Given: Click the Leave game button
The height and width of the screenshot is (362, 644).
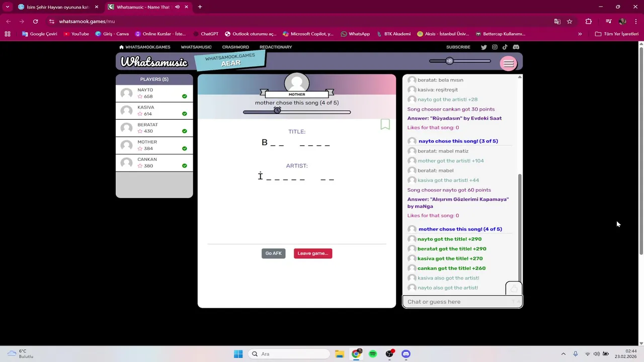Looking at the screenshot, I should coord(313,253).
